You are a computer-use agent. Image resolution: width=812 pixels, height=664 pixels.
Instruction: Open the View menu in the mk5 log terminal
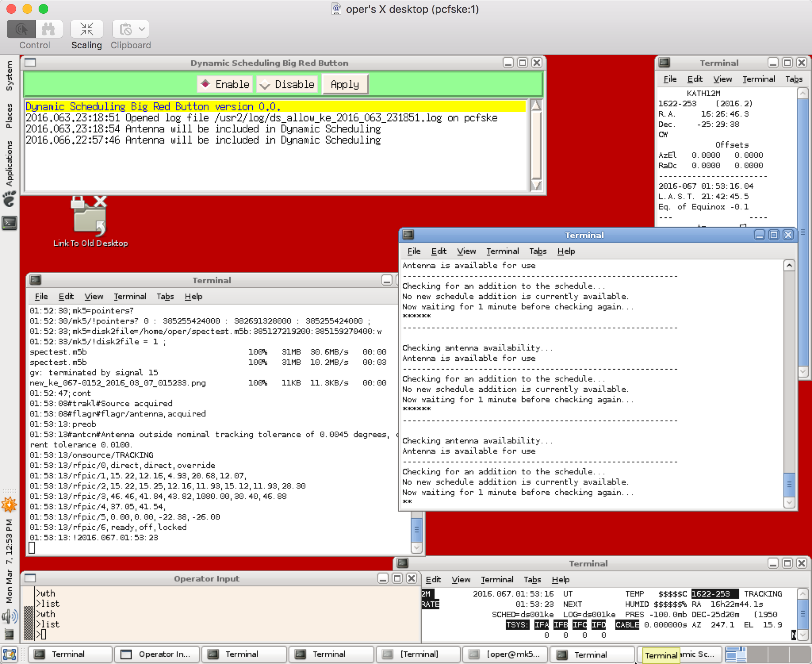(93, 297)
